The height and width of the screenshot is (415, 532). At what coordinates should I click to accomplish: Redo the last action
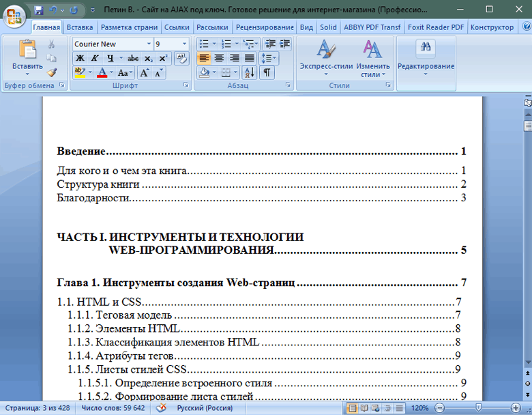tap(74, 10)
